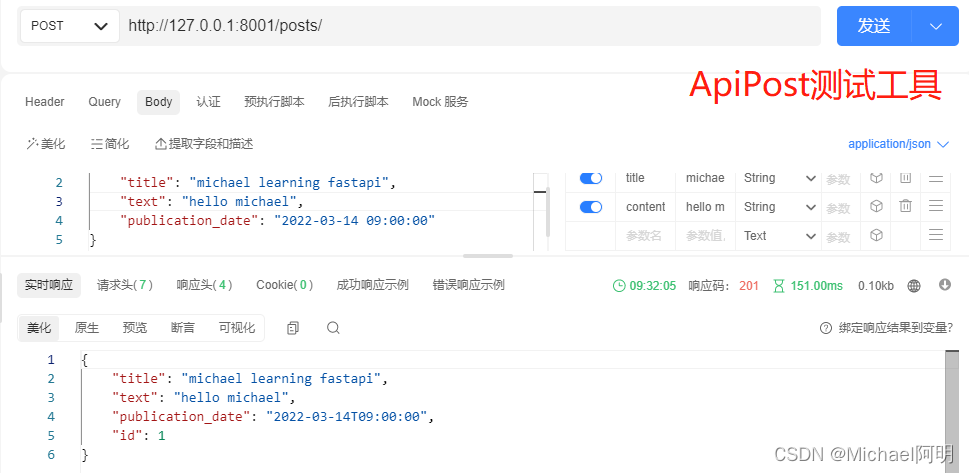Click the help icon beside 绑定响应结果到变量
This screenshot has width=969, height=473.
(825, 328)
